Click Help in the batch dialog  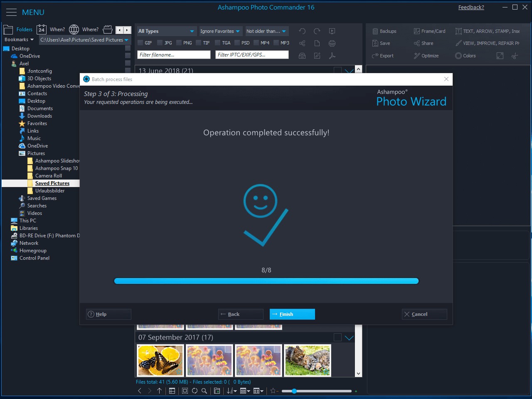tap(108, 314)
